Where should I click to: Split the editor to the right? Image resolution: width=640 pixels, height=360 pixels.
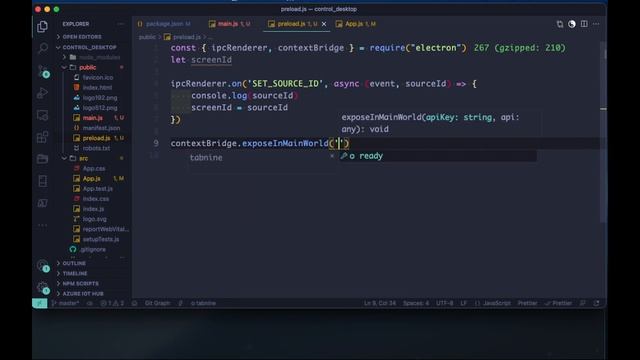tap(584, 24)
